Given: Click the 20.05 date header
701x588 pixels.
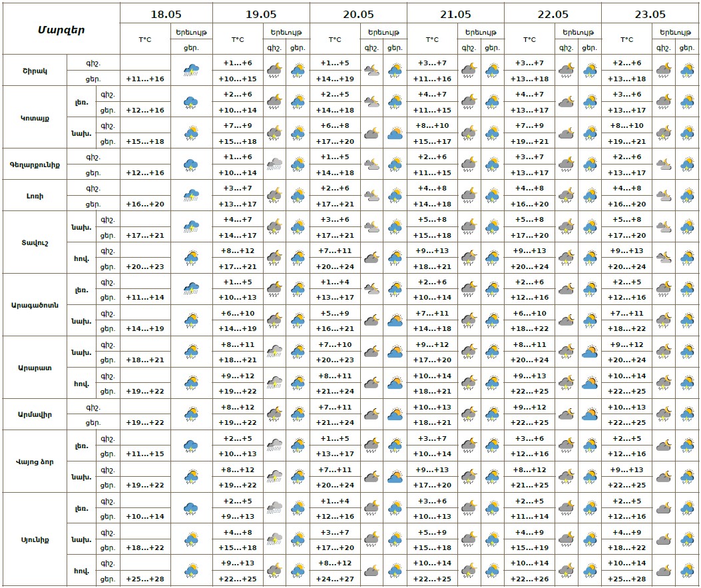Looking at the screenshot, I should tap(359, 14).
